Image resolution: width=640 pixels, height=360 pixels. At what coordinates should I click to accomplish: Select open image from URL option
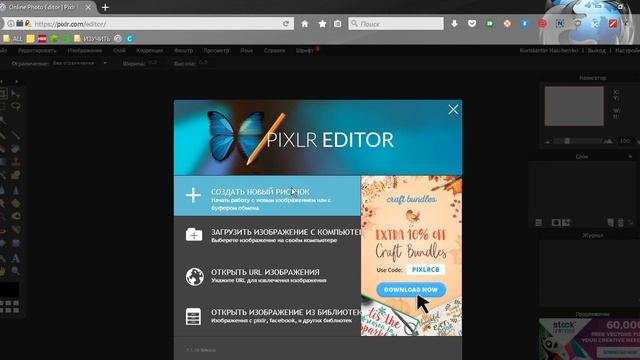tap(267, 276)
